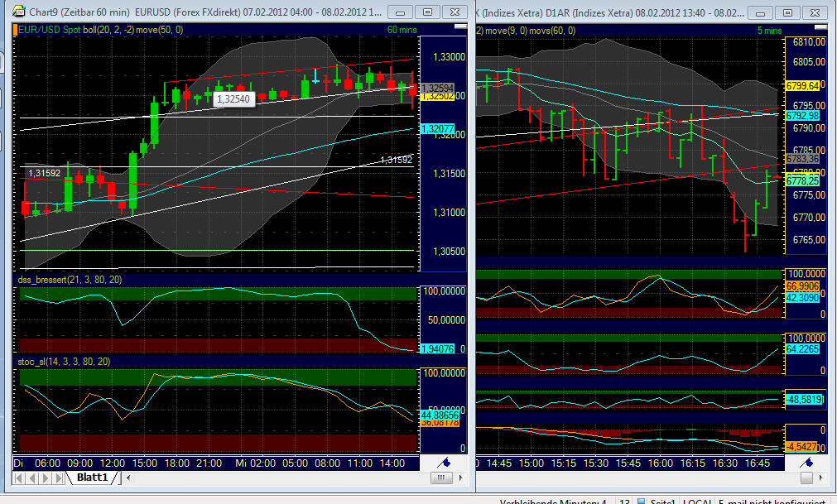
Task: Click the horizontal scrollbar thumb below the EURUSD chart
Action: pyautogui.click(x=442, y=477)
